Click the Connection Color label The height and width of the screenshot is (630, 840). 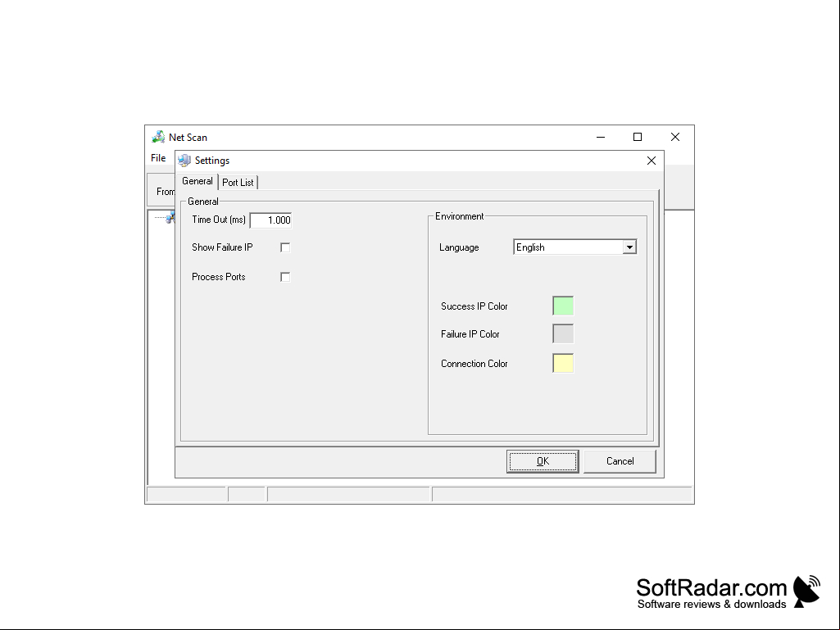[474, 364]
